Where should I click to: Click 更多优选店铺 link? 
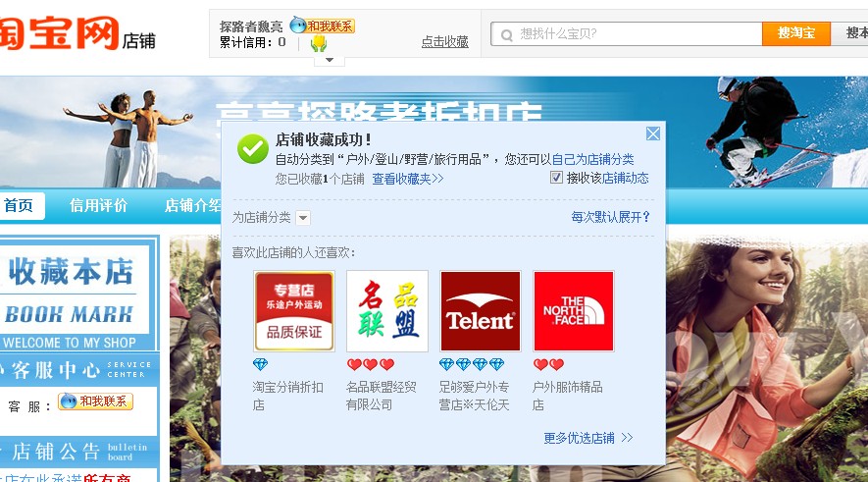(587, 438)
